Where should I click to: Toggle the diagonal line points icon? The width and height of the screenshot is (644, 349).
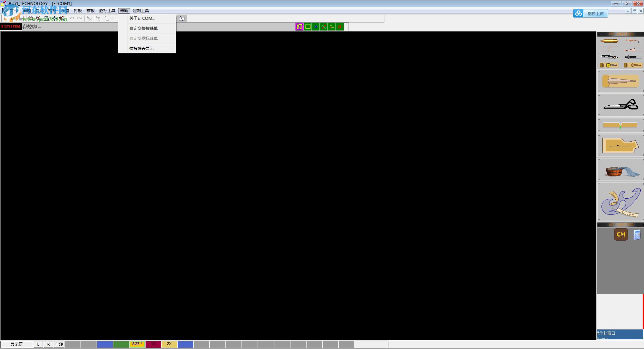click(x=324, y=27)
